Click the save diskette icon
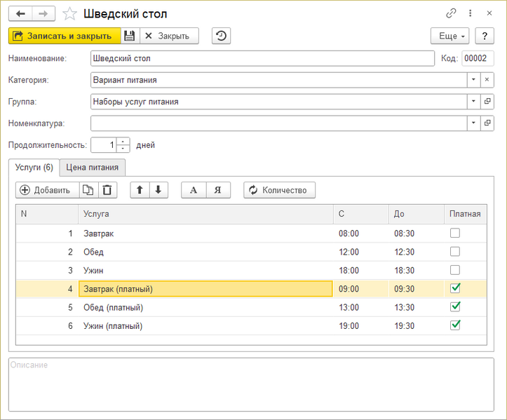Image resolution: width=507 pixels, height=420 pixels. (130, 36)
